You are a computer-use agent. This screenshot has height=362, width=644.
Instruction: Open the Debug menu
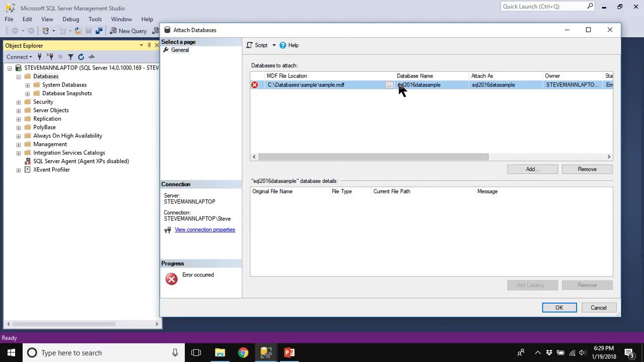coord(71,19)
